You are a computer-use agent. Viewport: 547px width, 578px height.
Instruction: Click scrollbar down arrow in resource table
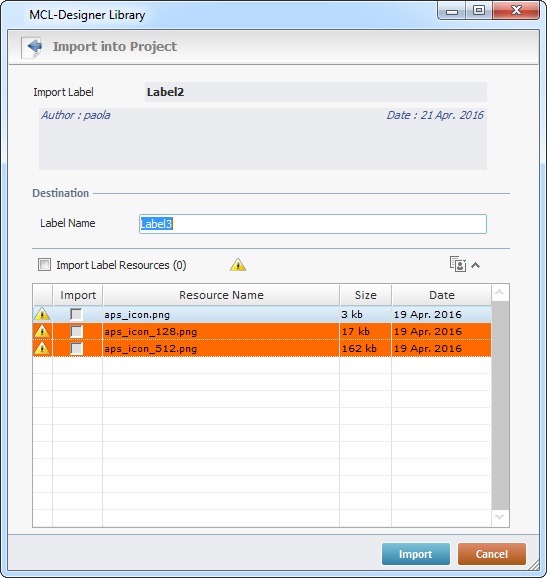500,518
